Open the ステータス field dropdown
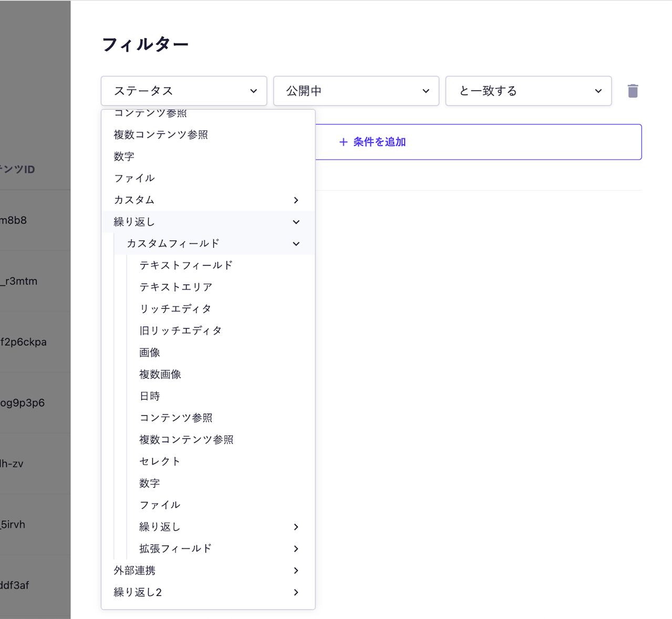Viewport: 672px width, 619px height. 183,91
